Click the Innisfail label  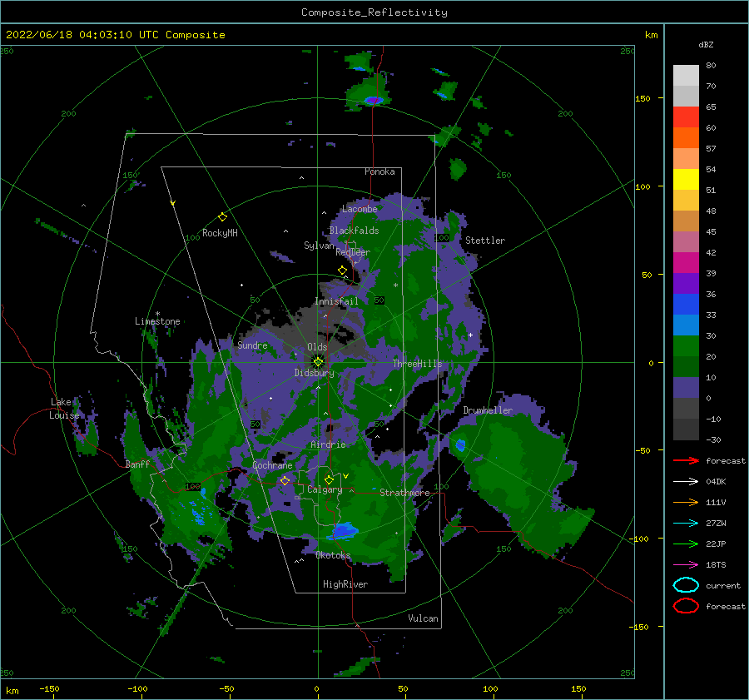(336, 301)
